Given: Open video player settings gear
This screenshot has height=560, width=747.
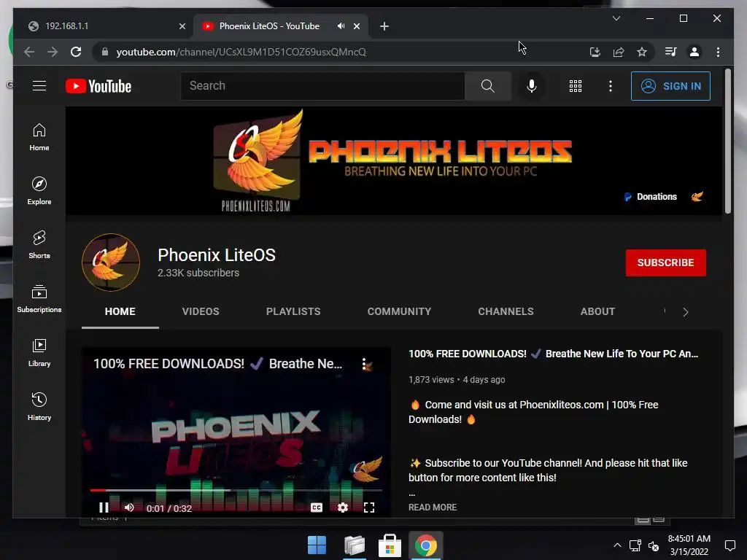Looking at the screenshot, I should (343, 507).
